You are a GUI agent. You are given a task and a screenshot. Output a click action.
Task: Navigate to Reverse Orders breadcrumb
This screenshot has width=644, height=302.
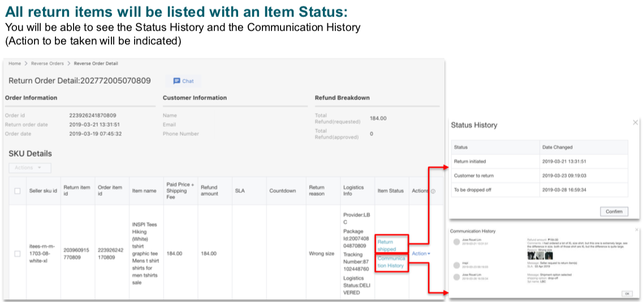(x=47, y=63)
